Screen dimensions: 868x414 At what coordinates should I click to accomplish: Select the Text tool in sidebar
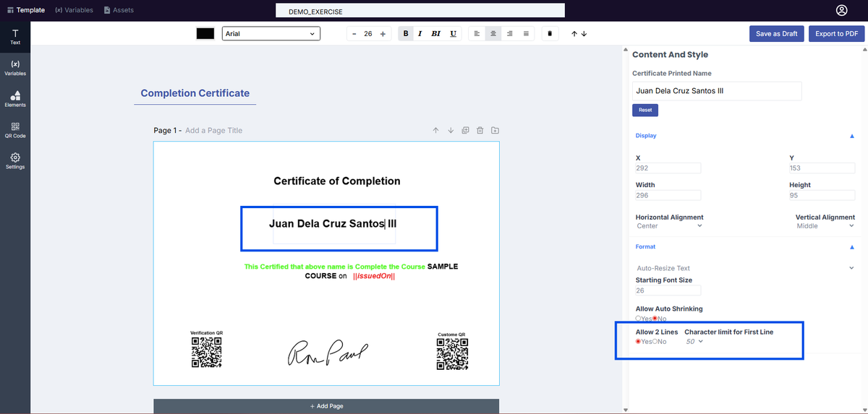15,37
